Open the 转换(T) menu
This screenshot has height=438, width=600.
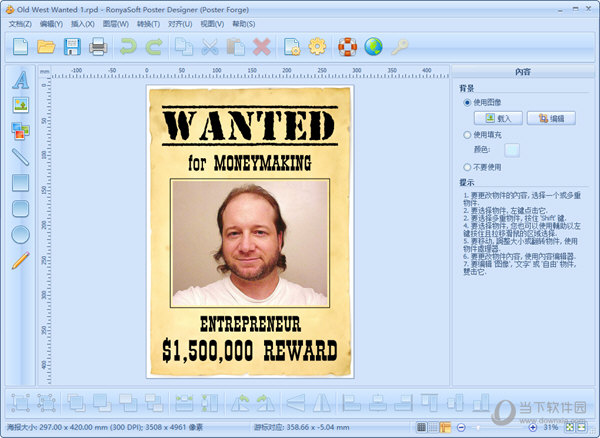[x=148, y=24]
